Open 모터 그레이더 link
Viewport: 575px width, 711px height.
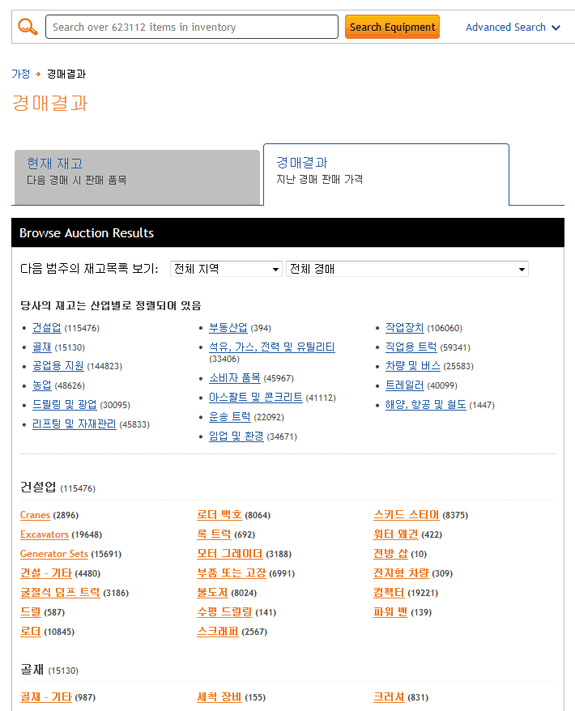pos(229,554)
